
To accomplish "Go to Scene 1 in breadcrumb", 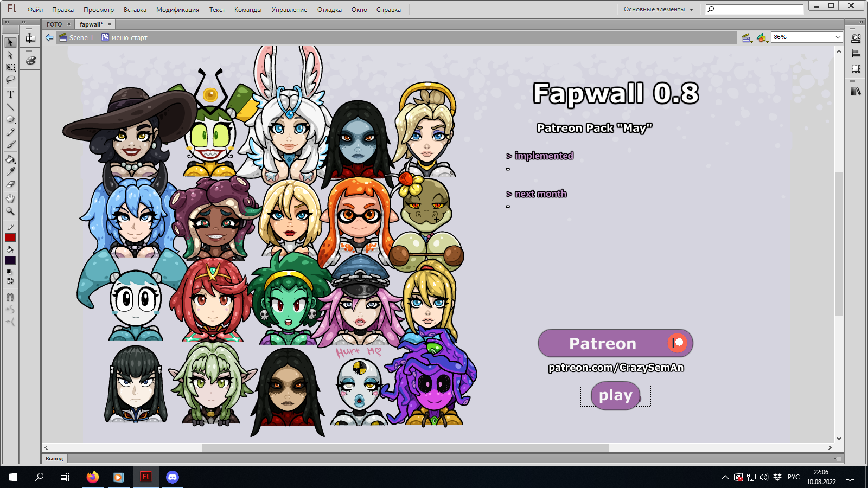I will [x=76, y=37].
